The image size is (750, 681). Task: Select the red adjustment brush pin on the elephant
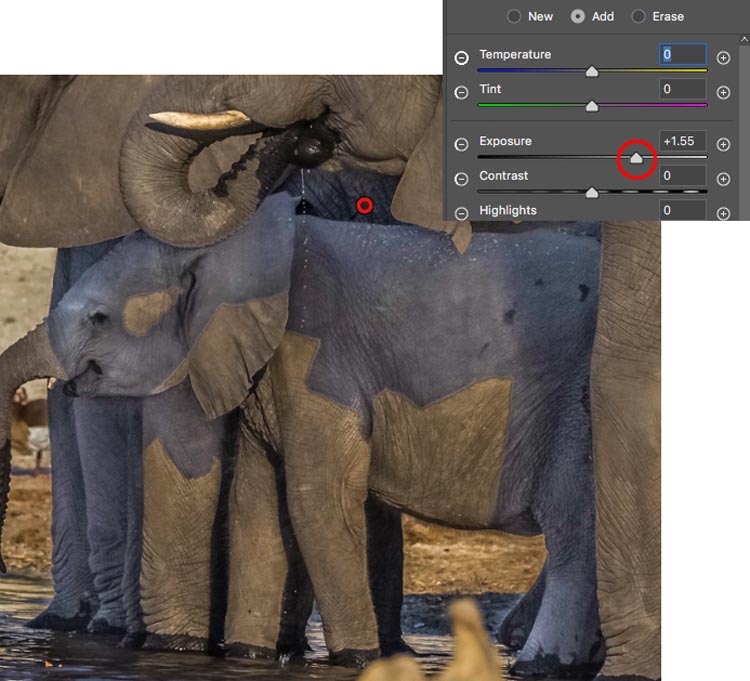tap(365, 205)
